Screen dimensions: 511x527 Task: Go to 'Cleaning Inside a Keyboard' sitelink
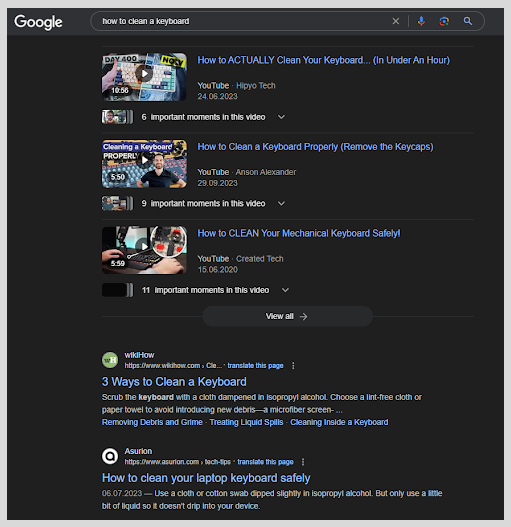coord(339,422)
